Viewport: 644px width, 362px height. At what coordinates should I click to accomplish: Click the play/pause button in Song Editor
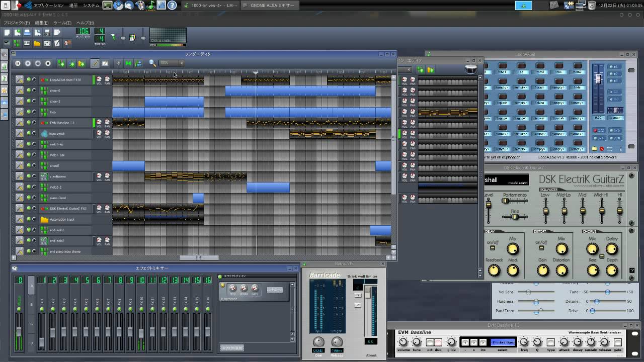[18, 63]
